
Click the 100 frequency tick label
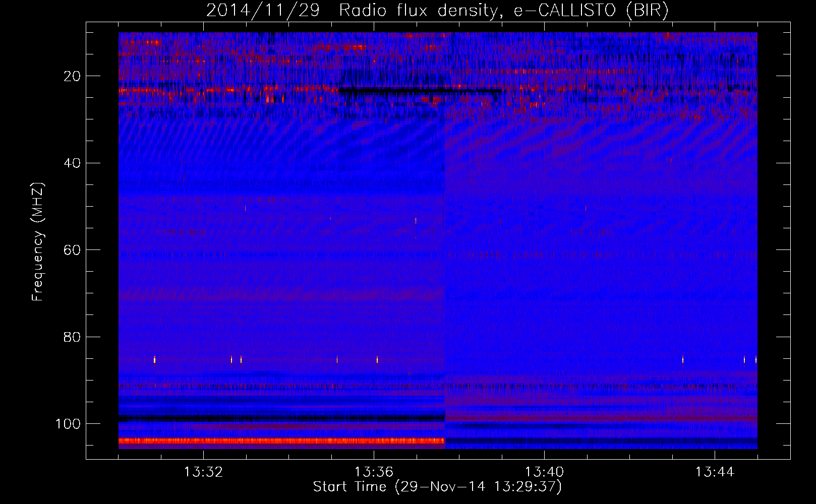[x=68, y=424]
